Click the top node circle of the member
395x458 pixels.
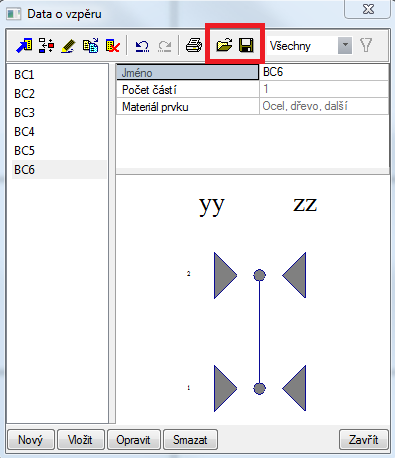pyautogui.click(x=259, y=275)
